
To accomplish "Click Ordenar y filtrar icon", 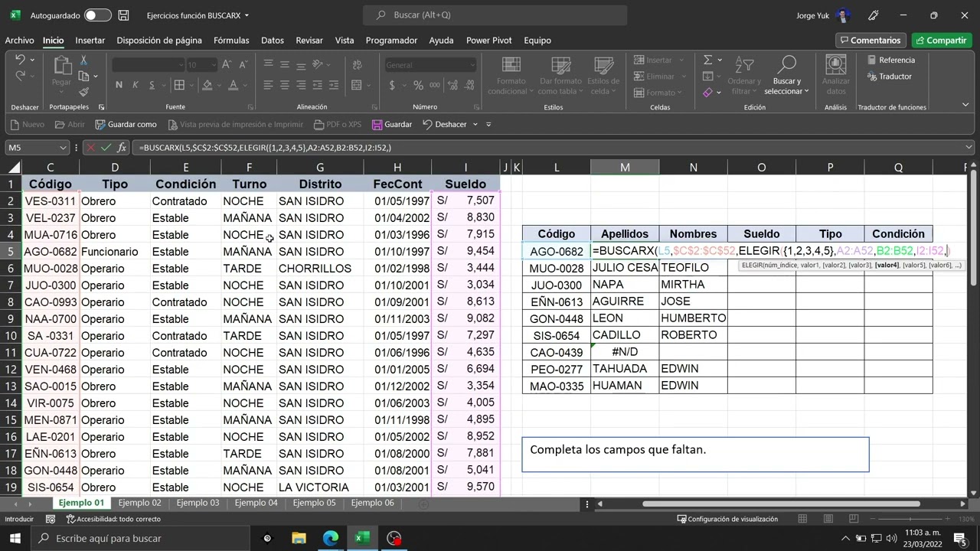I will point(743,65).
